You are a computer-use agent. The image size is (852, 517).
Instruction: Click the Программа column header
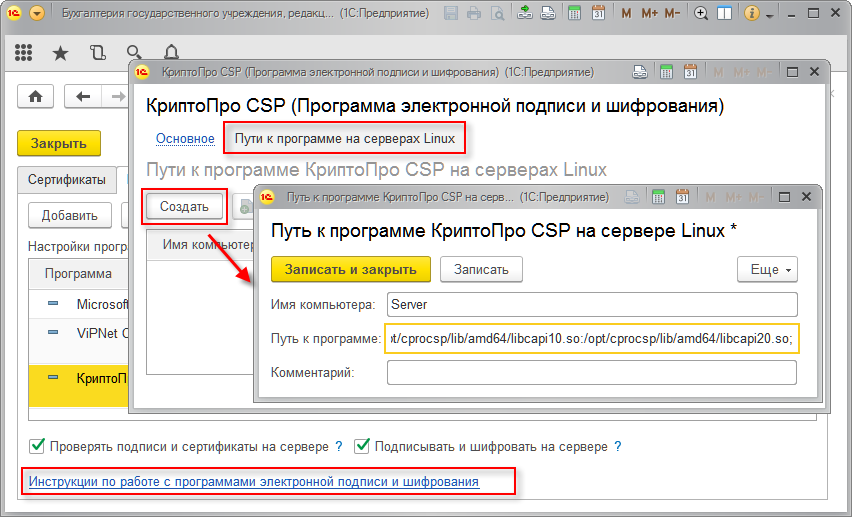coord(78,273)
